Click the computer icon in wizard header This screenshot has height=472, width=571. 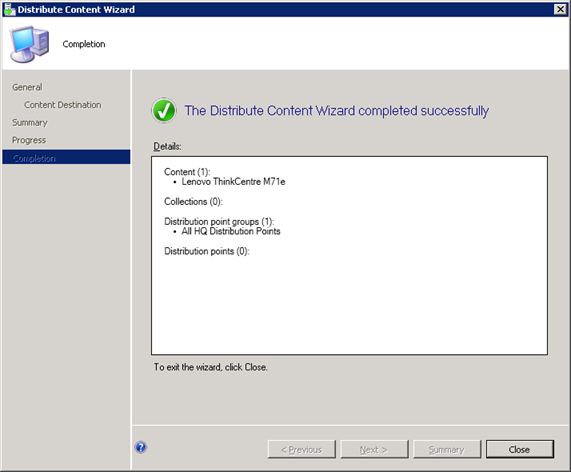pos(29,44)
